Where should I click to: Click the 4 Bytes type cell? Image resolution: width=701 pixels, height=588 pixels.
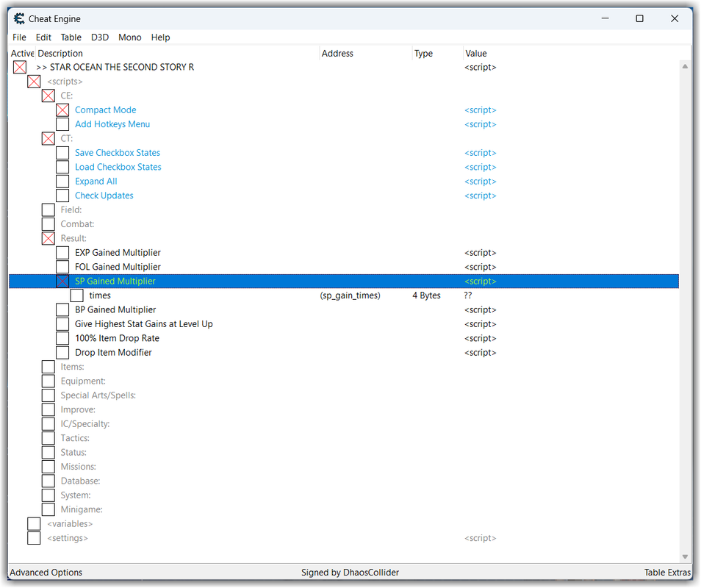(426, 295)
